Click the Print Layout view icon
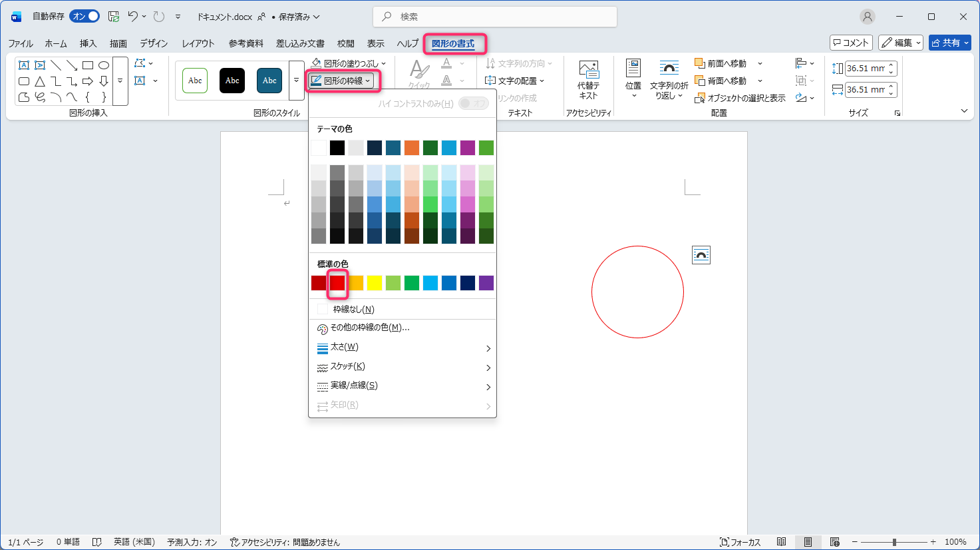Image resolution: width=980 pixels, height=550 pixels. [x=808, y=542]
